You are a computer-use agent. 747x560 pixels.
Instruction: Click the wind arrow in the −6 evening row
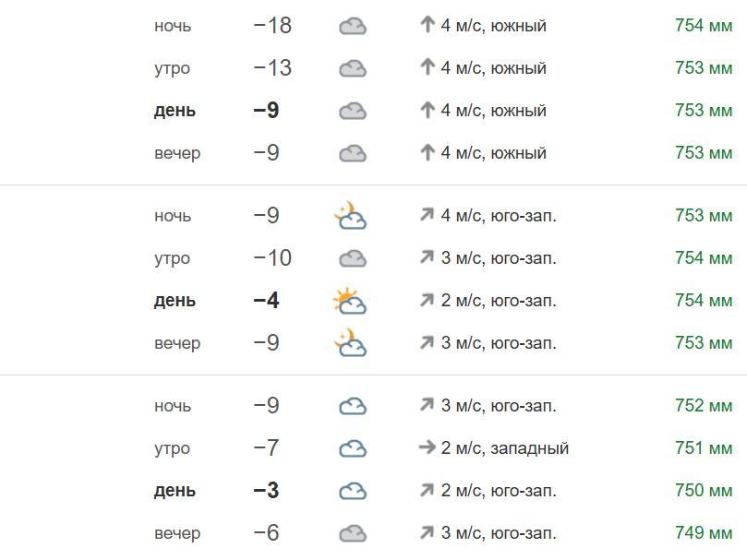[x=427, y=533]
